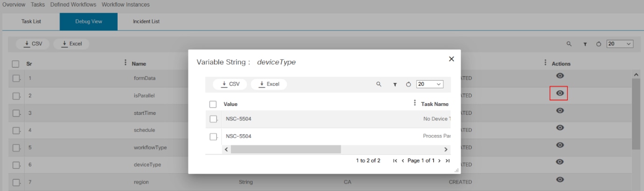
Task: Open the filter icon in the dialog toolbar
Action: click(395, 85)
